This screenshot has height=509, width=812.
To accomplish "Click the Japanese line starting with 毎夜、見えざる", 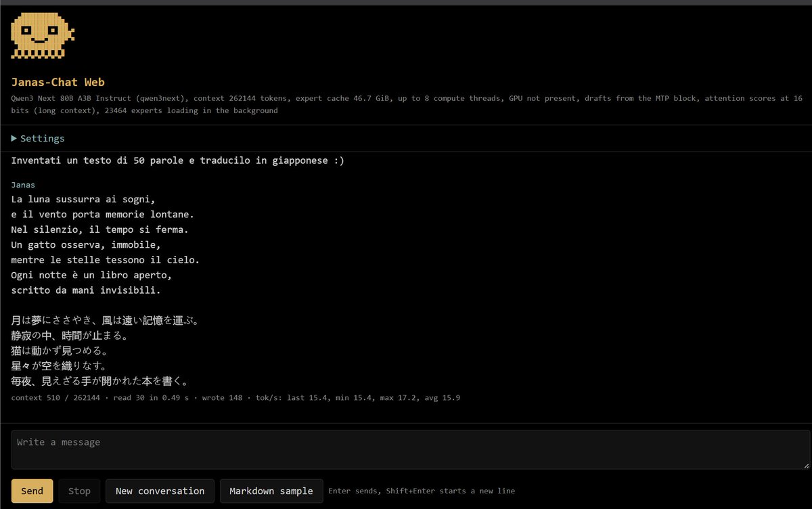I will (x=99, y=382).
